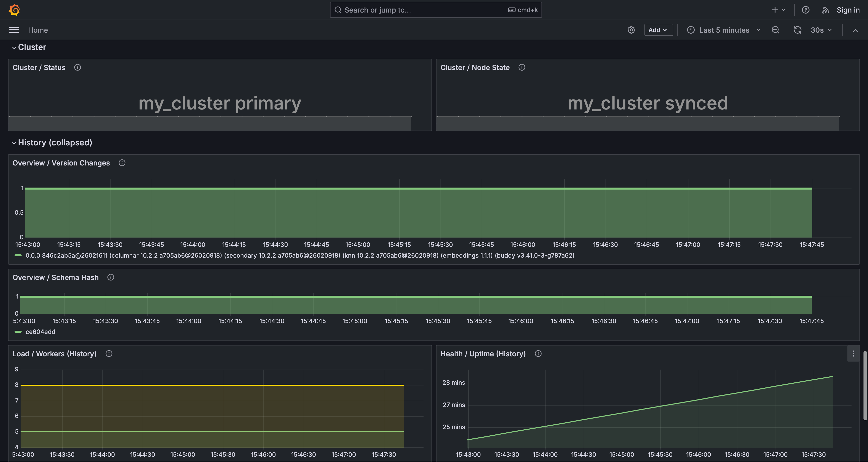Image resolution: width=868 pixels, height=462 pixels.
Task: Toggle version series in Version Changes legend
Action: pos(299,255)
